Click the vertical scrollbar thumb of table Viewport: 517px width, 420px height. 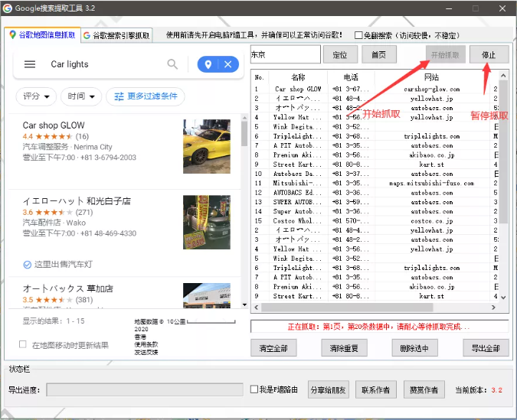tap(503, 152)
